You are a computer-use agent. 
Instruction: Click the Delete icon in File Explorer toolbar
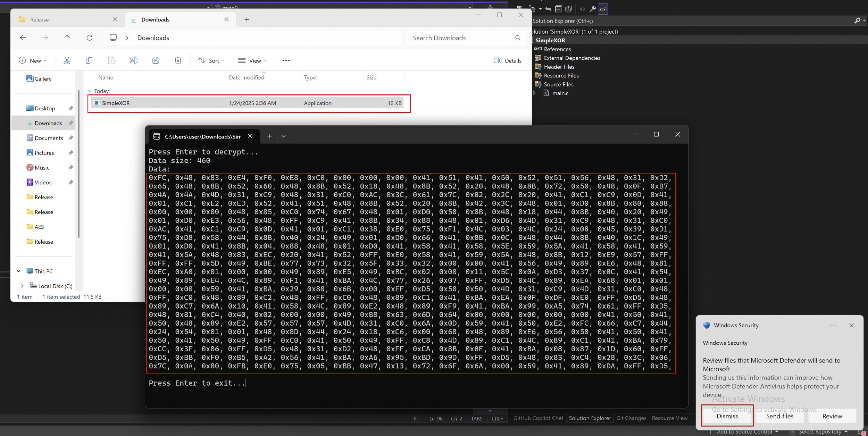pos(178,60)
